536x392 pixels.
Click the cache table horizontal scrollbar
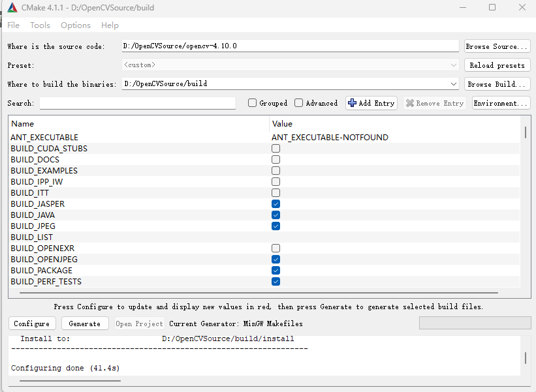pyautogui.click(x=259, y=293)
